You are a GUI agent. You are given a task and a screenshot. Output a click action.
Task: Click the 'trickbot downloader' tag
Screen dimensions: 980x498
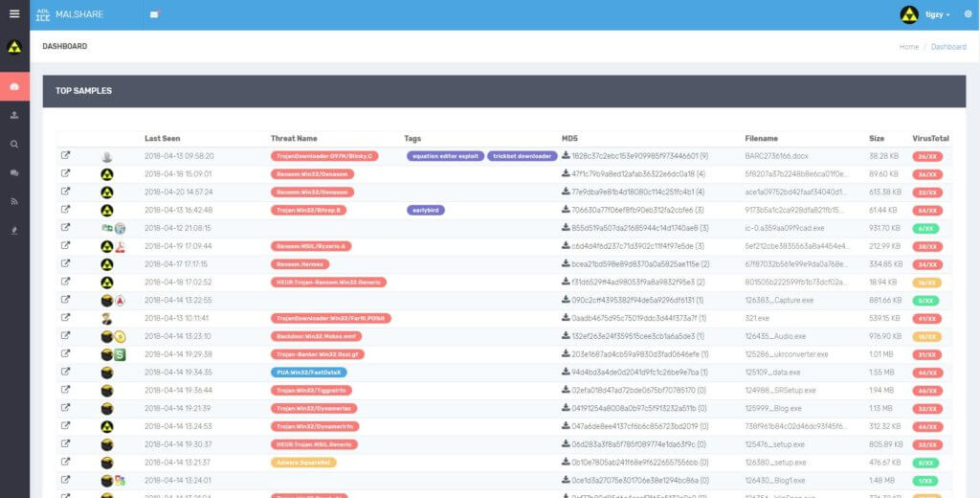(522, 155)
